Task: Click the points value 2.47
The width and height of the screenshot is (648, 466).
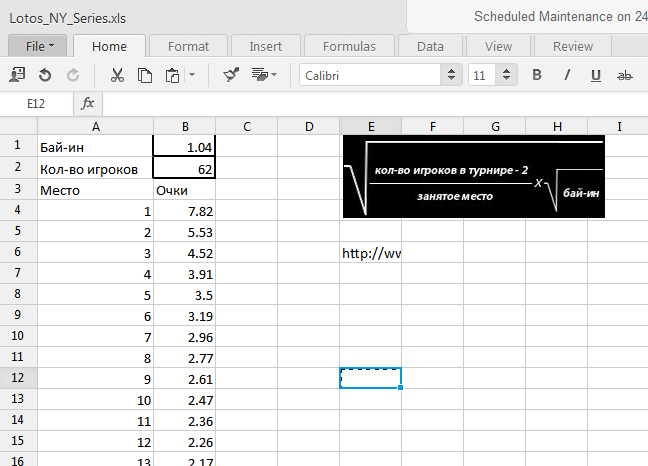Action: [x=184, y=399]
